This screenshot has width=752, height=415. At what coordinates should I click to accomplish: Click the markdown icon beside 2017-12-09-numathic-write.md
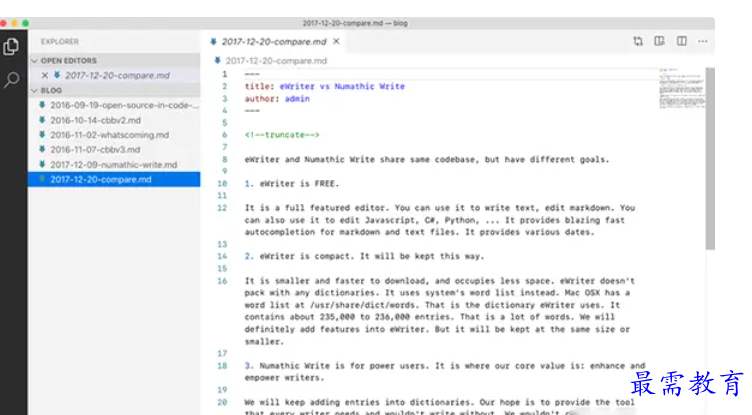(x=42, y=165)
